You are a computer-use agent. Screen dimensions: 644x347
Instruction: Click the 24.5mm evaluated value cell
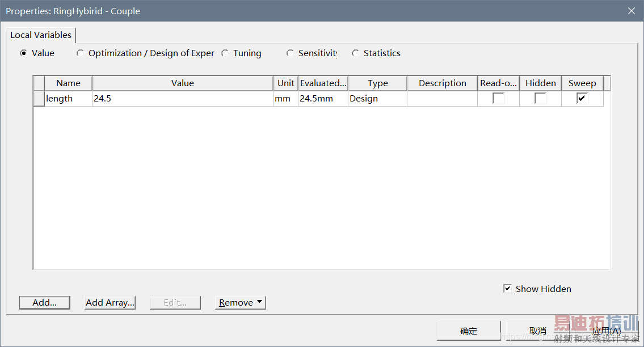(x=323, y=99)
